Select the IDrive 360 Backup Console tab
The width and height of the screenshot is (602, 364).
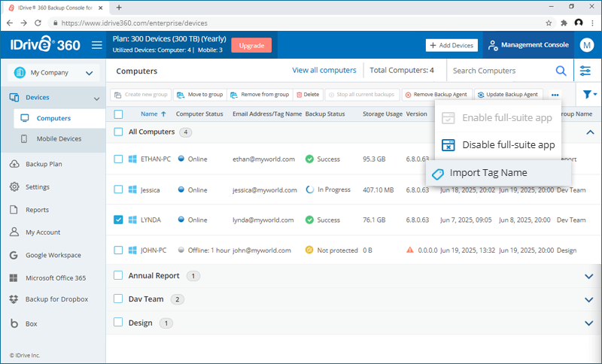[56, 8]
